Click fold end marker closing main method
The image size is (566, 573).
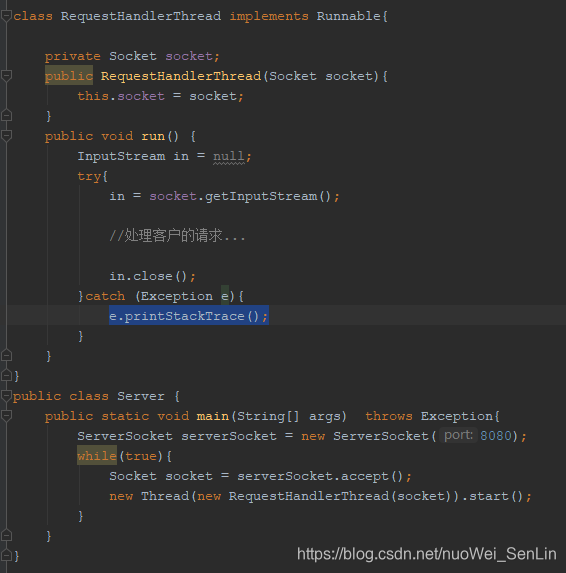pos(6,536)
